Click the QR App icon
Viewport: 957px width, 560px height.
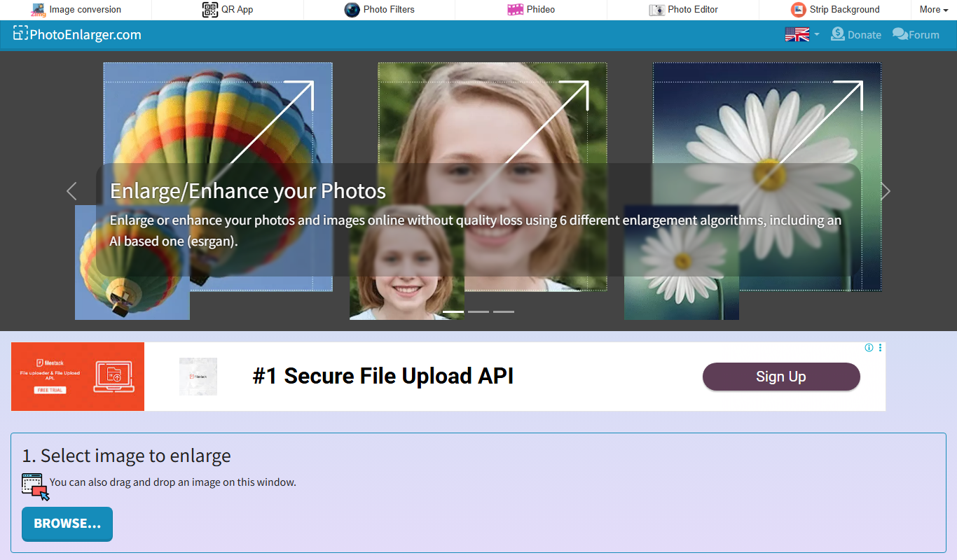coord(209,10)
